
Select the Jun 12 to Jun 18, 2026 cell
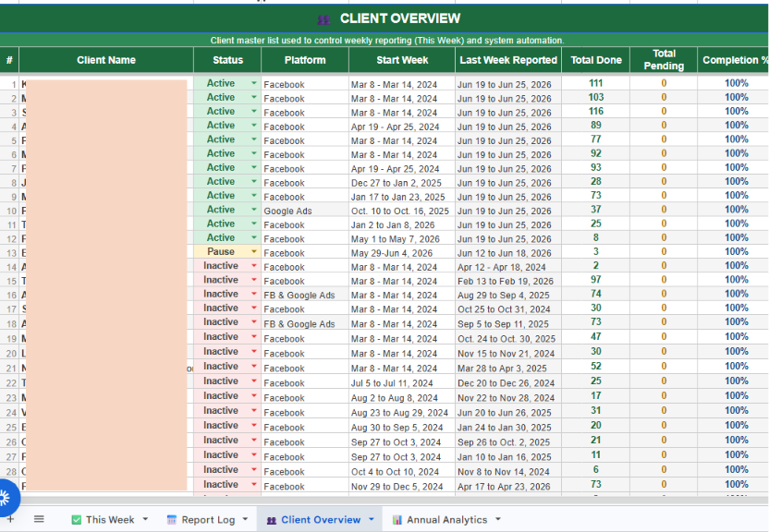[x=508, y=253]
